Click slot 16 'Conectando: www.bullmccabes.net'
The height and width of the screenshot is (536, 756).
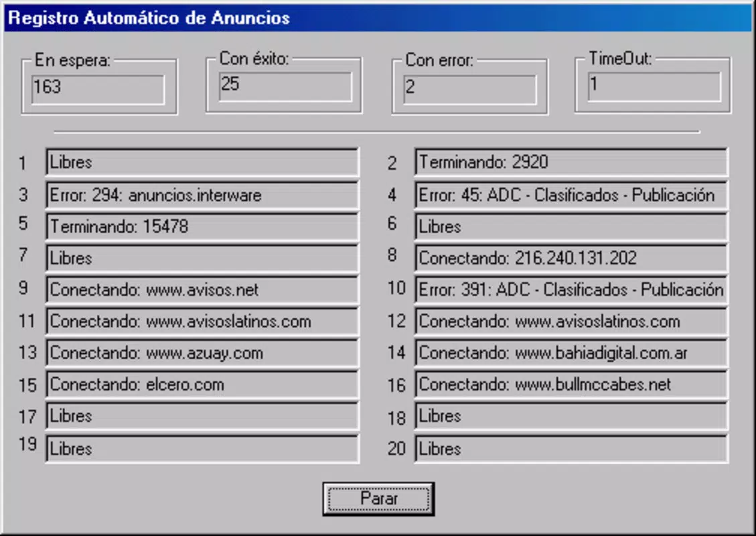pyautogui.click(x=571, y=385)
